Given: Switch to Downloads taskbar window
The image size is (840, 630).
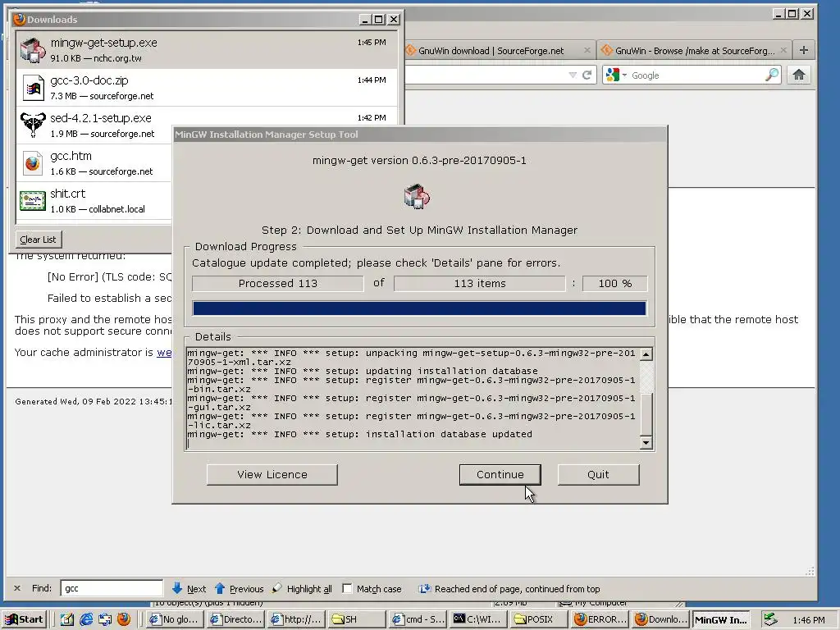Looking at the screenshot, I should tap(660, 619).
